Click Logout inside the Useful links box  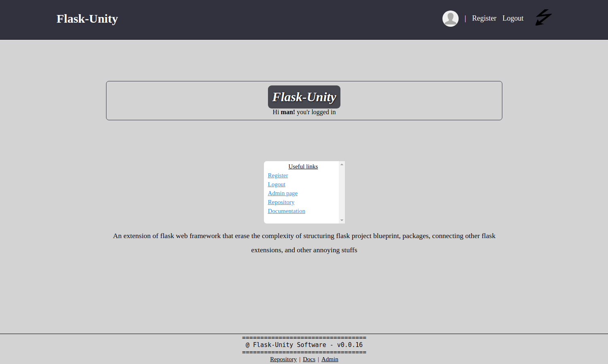click(x=276, y=184)
